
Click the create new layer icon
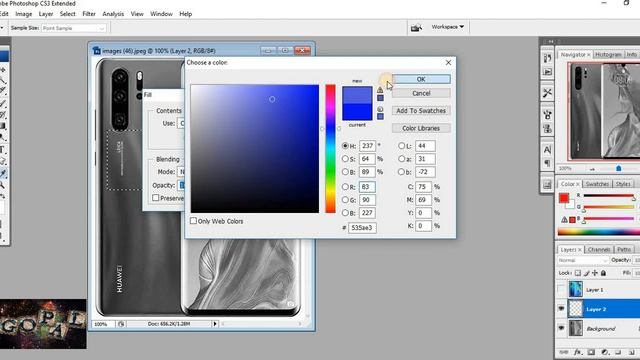(x=631, y=352)
